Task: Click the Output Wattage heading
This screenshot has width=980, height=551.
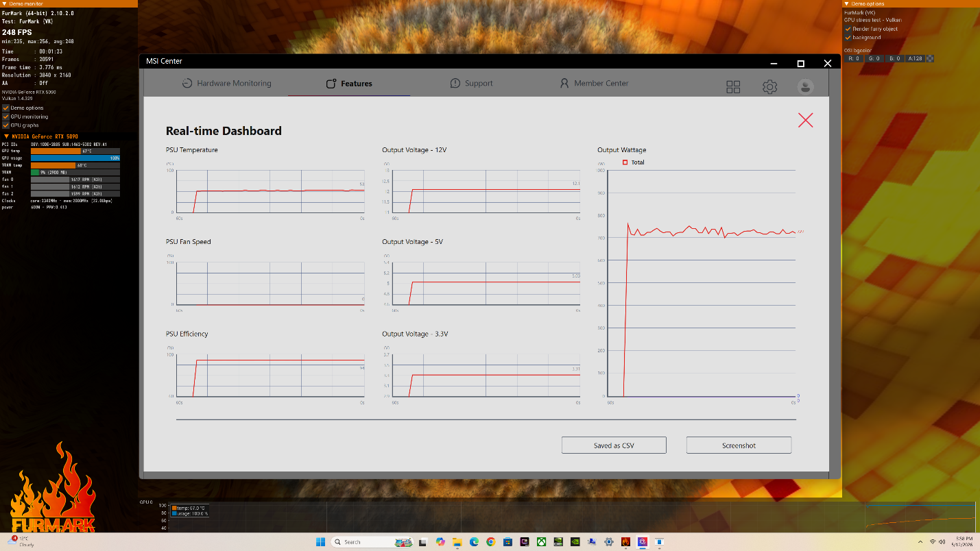Action: 621,150
